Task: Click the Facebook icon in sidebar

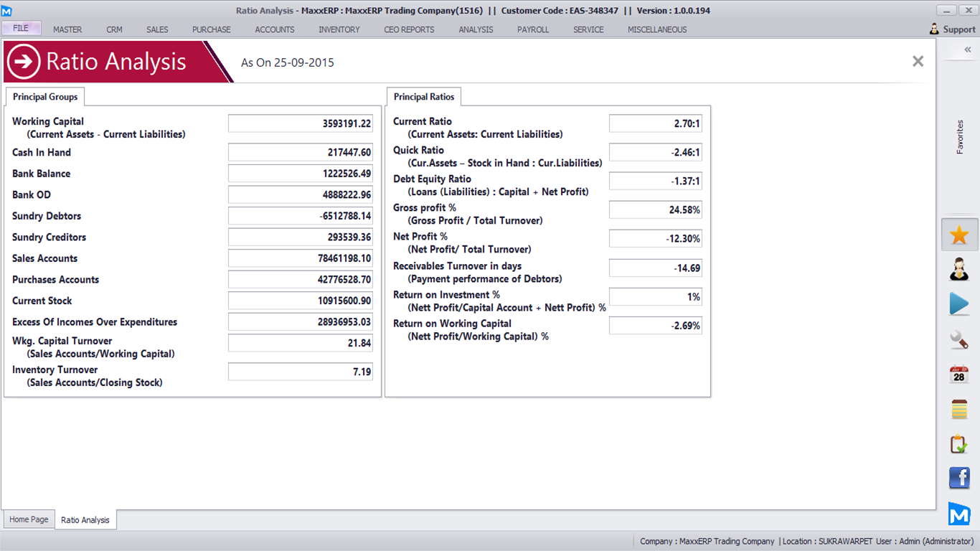Action: coord(959,478)
